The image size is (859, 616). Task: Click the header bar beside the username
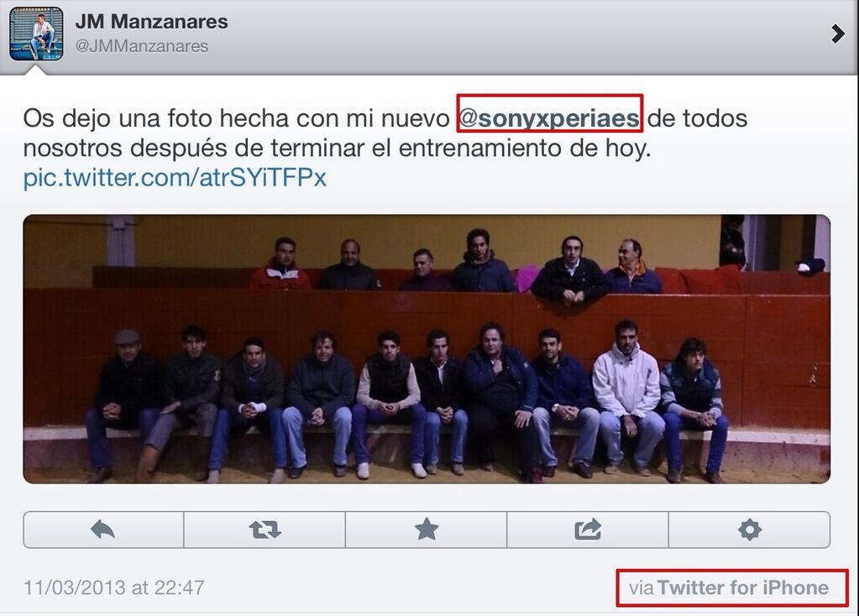[x=526, y=34]
